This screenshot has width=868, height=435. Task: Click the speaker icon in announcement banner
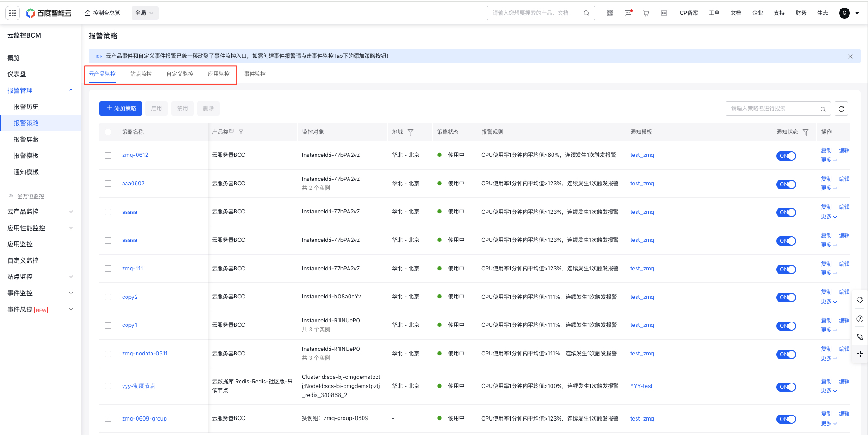pos(99,57)
